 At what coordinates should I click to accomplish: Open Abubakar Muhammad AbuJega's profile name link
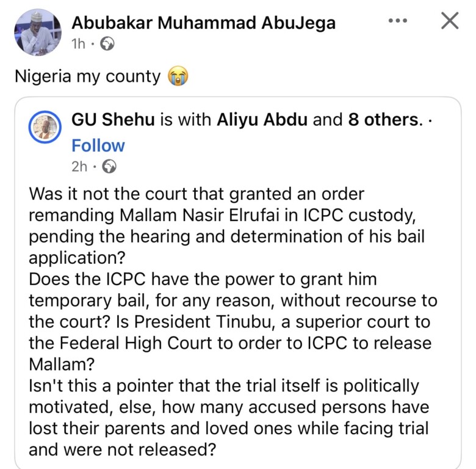204,23
